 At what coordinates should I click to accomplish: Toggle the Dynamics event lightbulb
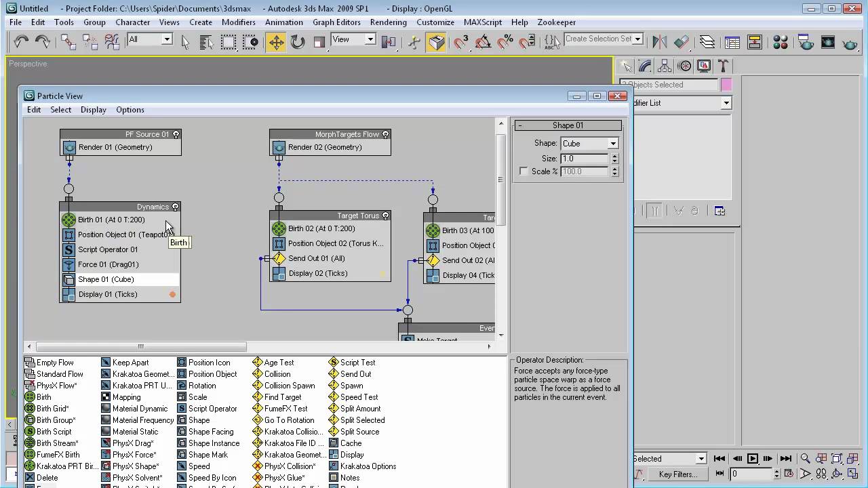pyautogui.click(x=175, y=207)
